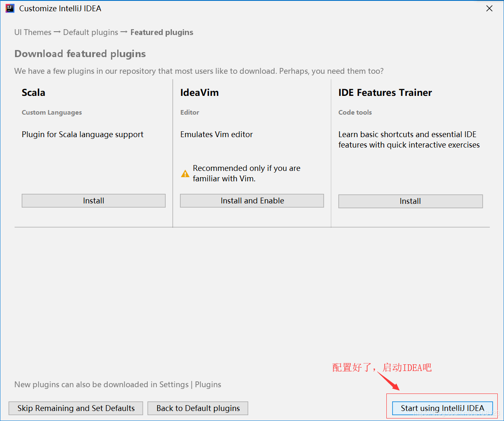This screenshot has width=504, height=421.
Task: Click the Code tools category label
Action: coord(355,113)
